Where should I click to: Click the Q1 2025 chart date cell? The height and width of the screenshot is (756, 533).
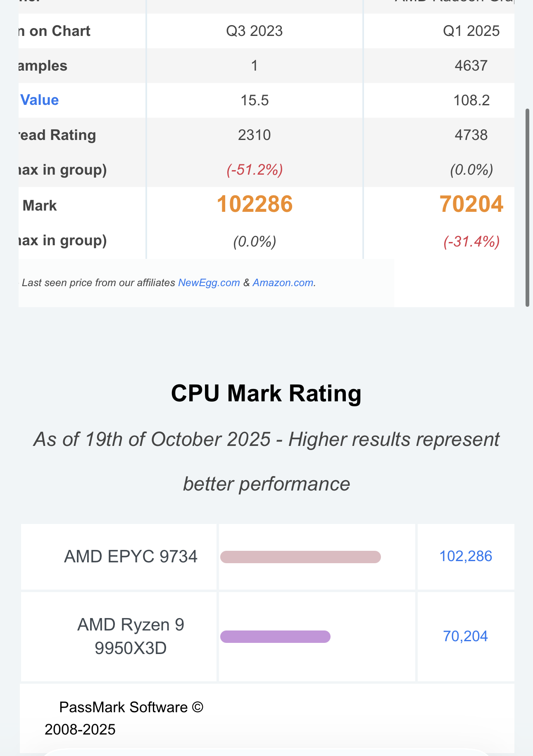[471, 31]
